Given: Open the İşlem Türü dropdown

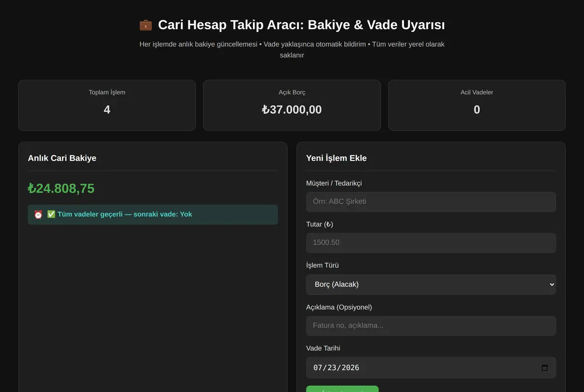Looking at the screenshot, I should coord(431,285).
